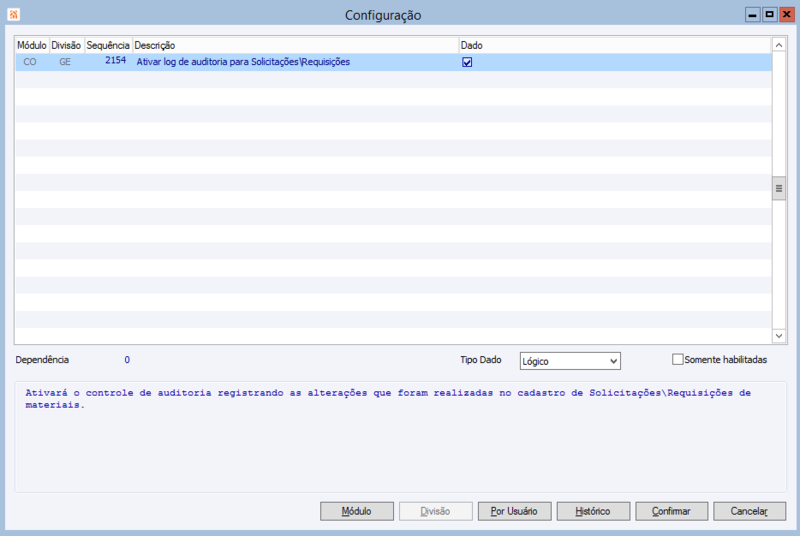
Task: Click the scrollbar down arrow
Action: [x=779, y=336]
